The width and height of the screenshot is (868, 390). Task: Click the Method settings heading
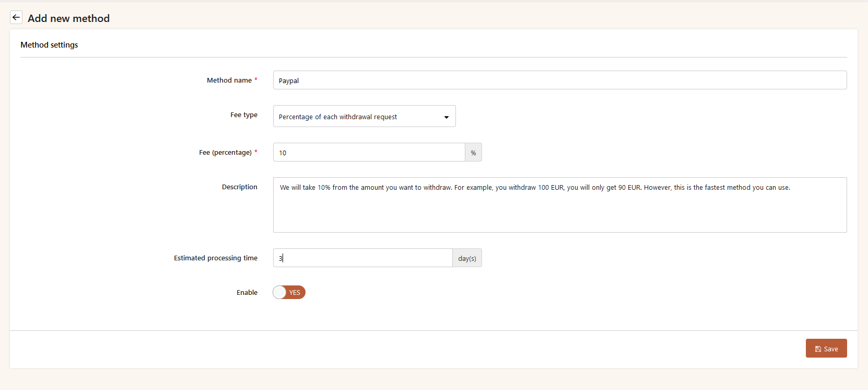tap(49, 45)
